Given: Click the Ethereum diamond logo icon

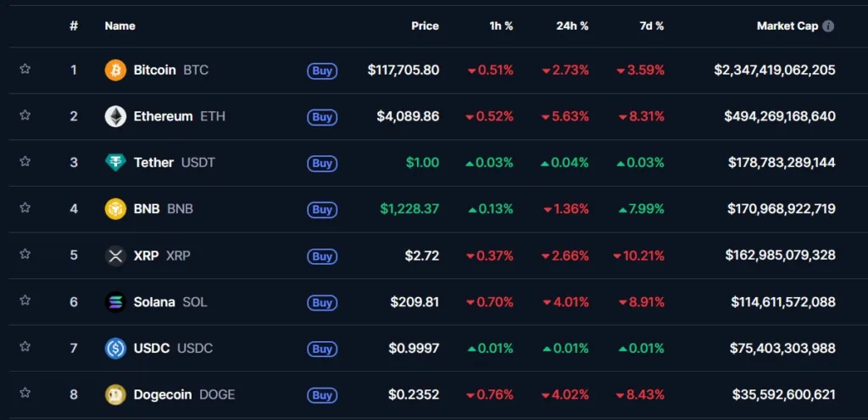Looking at the screenshot, I should (115, 116).
